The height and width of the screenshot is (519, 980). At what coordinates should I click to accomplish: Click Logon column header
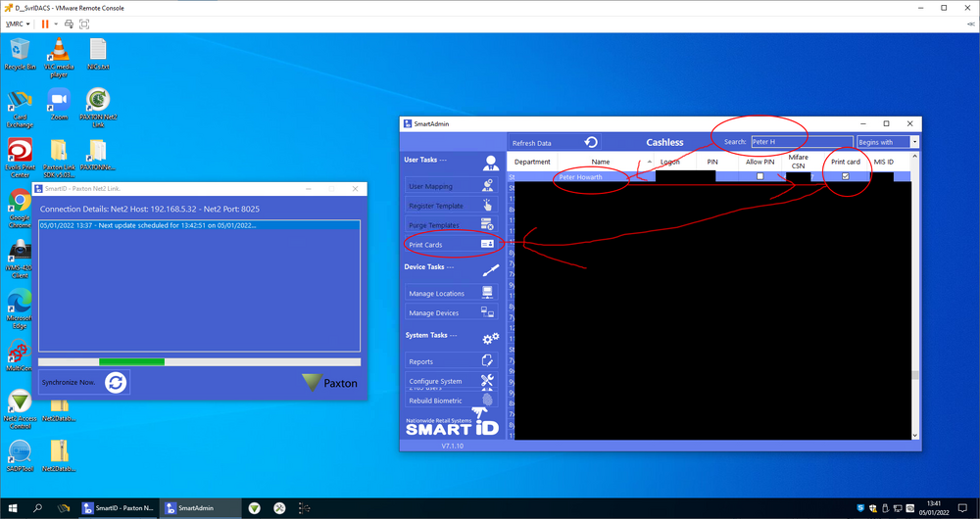pos(670,162)
